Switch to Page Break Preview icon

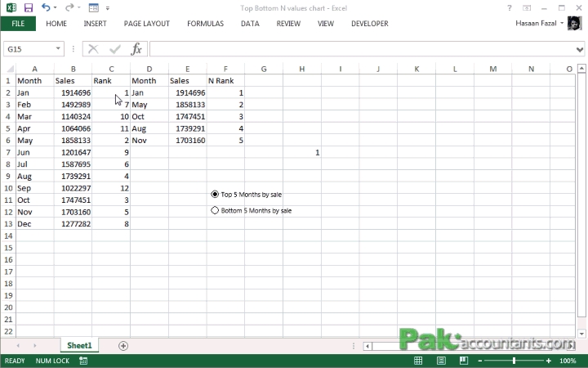click(464, 361)
